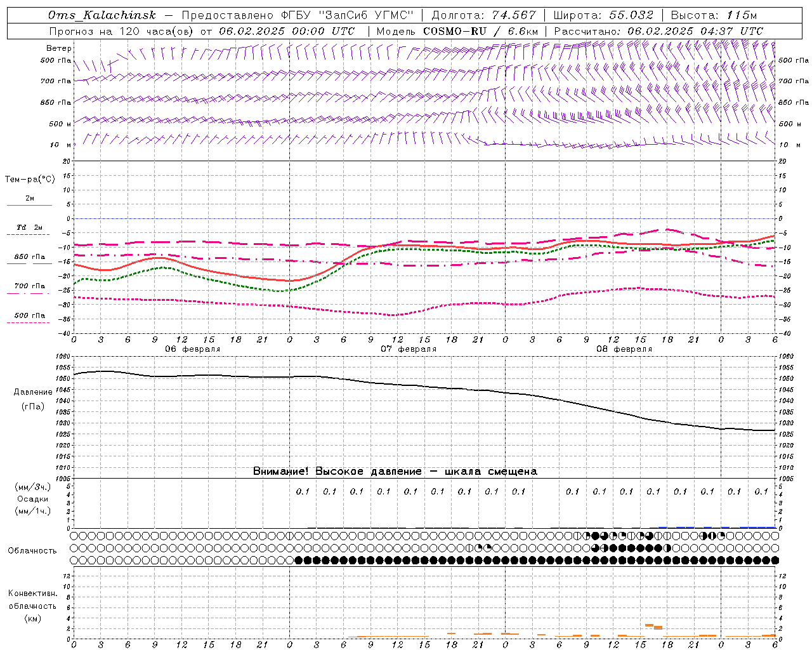The height and width of the screenshot is (650, 812).
Task: Click the -40 tick on left temperature axis
Action: (65, 333)
